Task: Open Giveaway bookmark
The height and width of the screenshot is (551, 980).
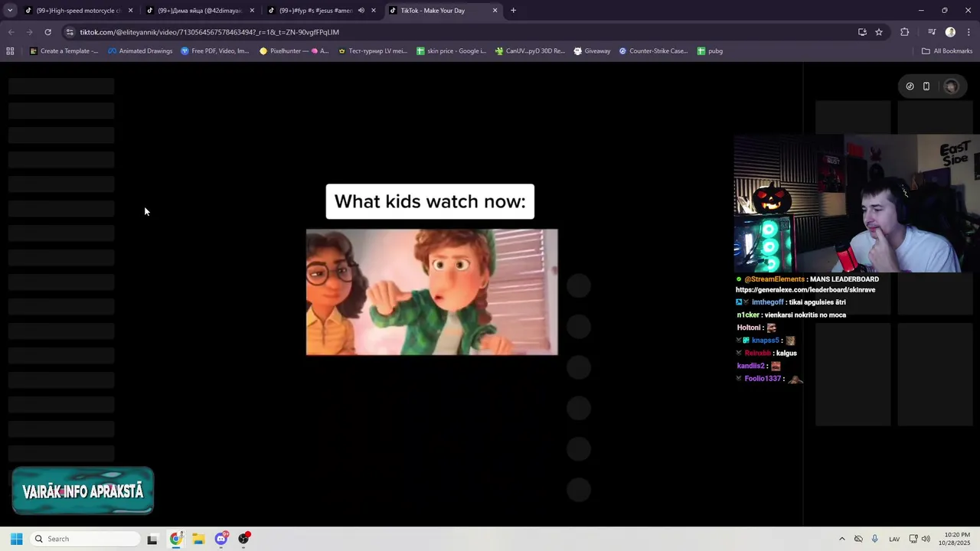Action: (592, 51)
